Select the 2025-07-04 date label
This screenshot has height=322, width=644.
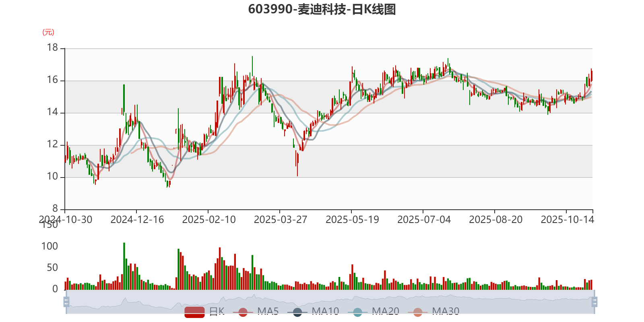point(424,220)
